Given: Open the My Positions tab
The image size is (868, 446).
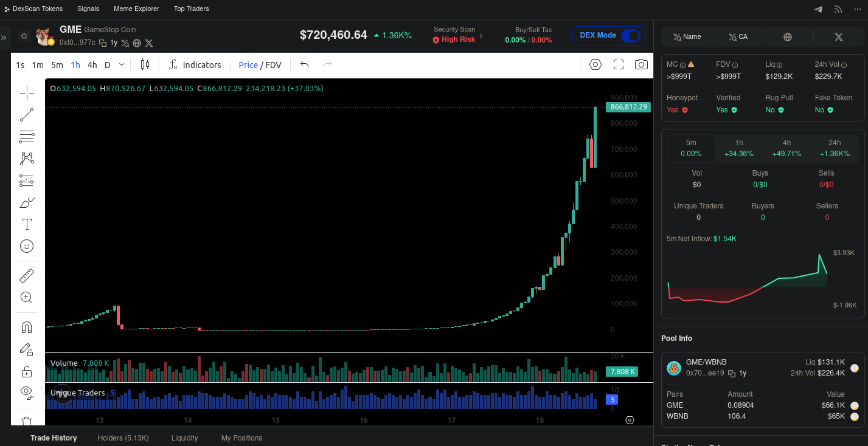Looking at the screenshot, I should point(241,438).
